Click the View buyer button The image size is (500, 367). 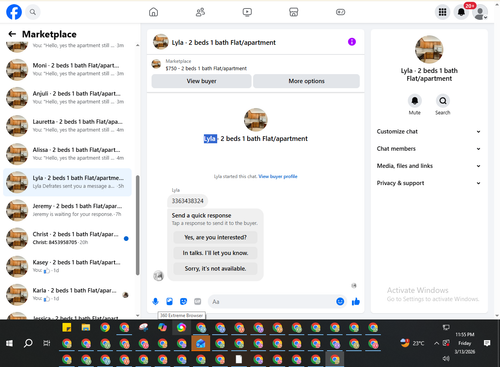pos(201,81)
